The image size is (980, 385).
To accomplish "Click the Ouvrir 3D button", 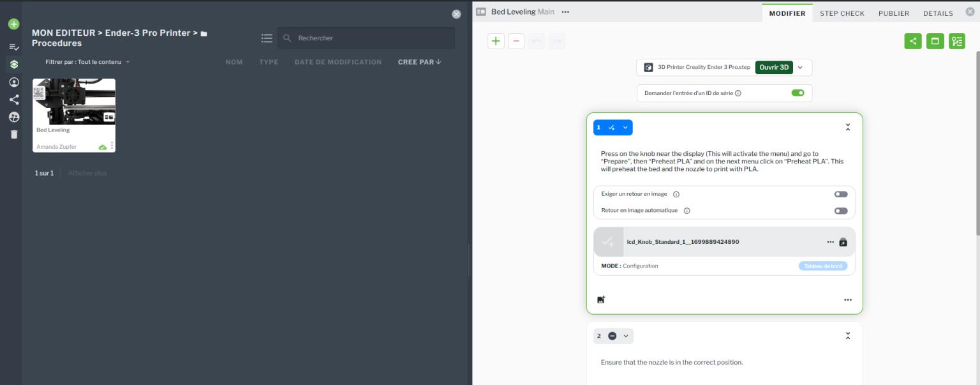I will [x=774, y=67].
